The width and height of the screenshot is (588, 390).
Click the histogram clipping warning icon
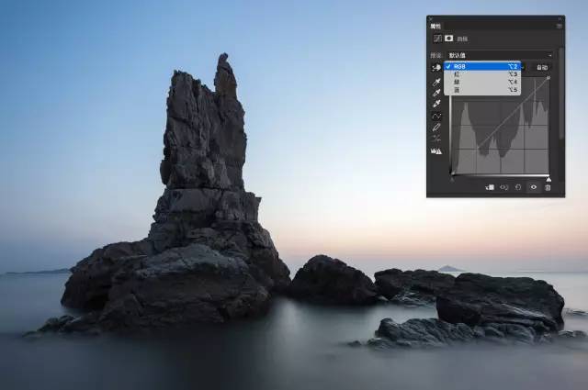(x=435, y=150)
